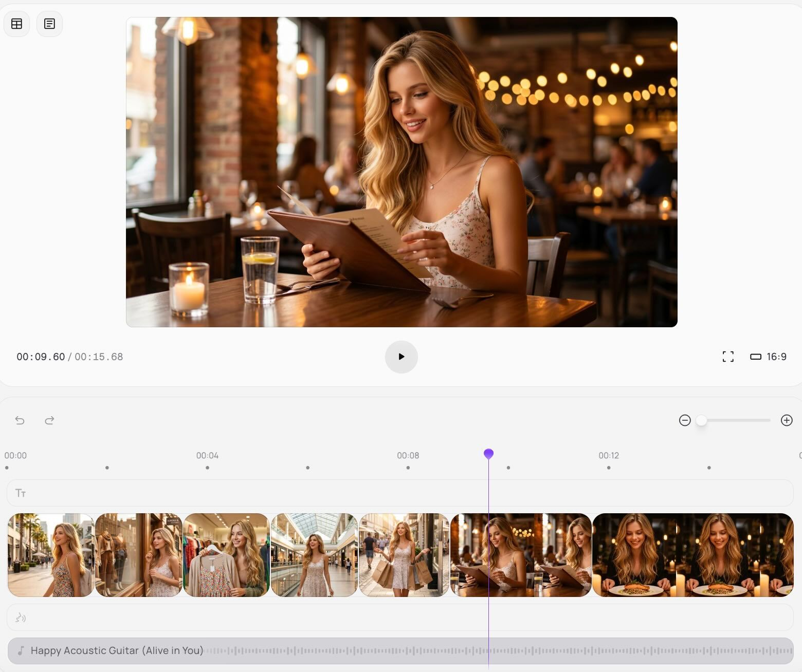802x672 pixels.
Task: Click the timeline zoom slider handle
Action: (701, 420)
